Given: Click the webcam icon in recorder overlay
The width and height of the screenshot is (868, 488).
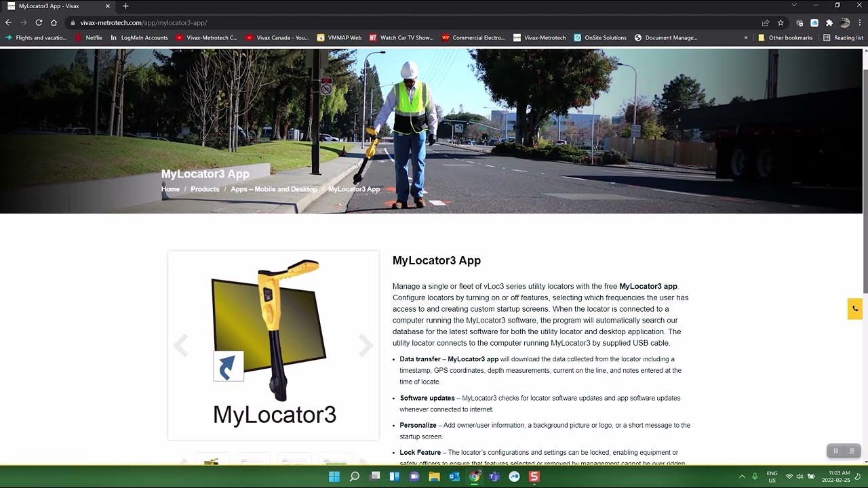Looking at the screenshot, I should pos(852,451).
